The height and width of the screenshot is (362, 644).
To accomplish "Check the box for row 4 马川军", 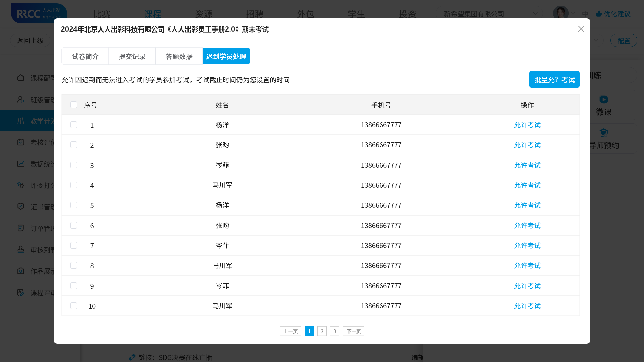I will (74, 185).
